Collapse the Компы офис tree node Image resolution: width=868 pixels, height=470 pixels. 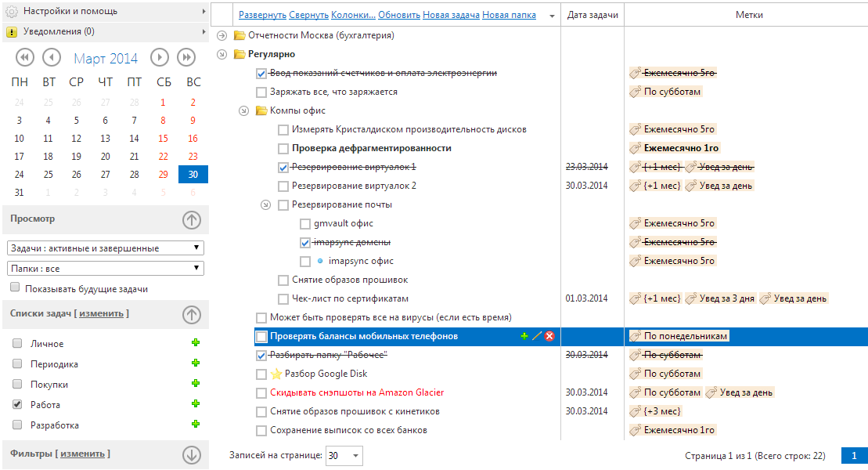[x=243, y=111]
